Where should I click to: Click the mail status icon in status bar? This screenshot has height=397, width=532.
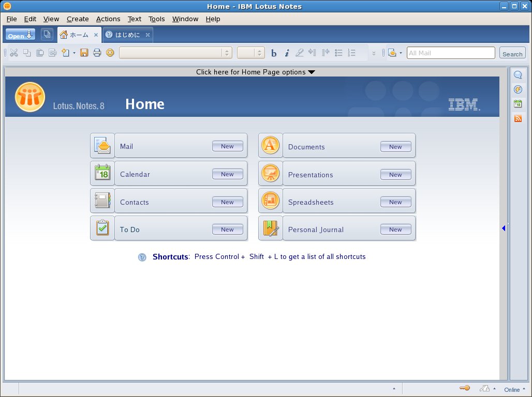[484, 389]
